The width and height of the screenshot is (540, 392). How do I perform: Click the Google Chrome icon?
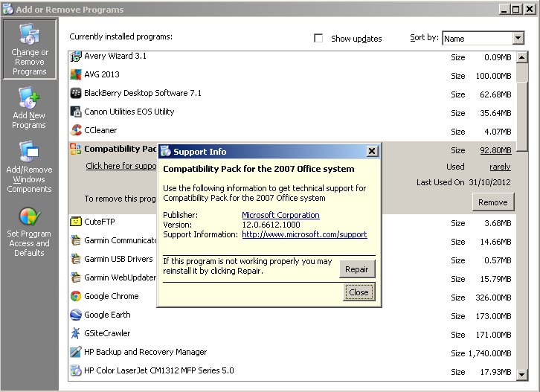(x=76, y=296)
